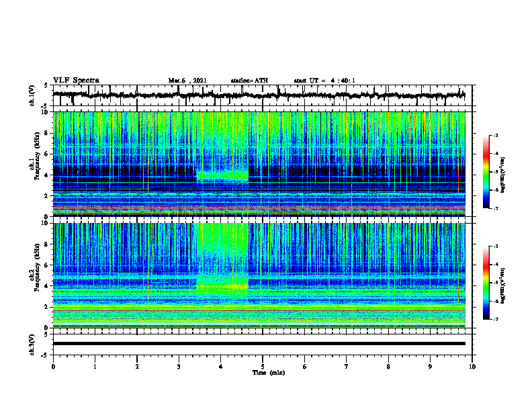Click the ch.2 spectrogram colorbar gradient

[x=486, y=283]
